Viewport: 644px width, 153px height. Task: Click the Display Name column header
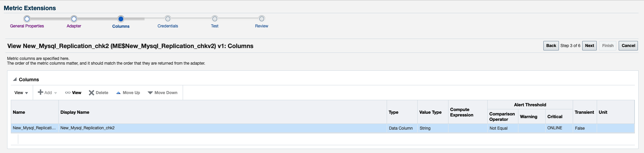75,112
